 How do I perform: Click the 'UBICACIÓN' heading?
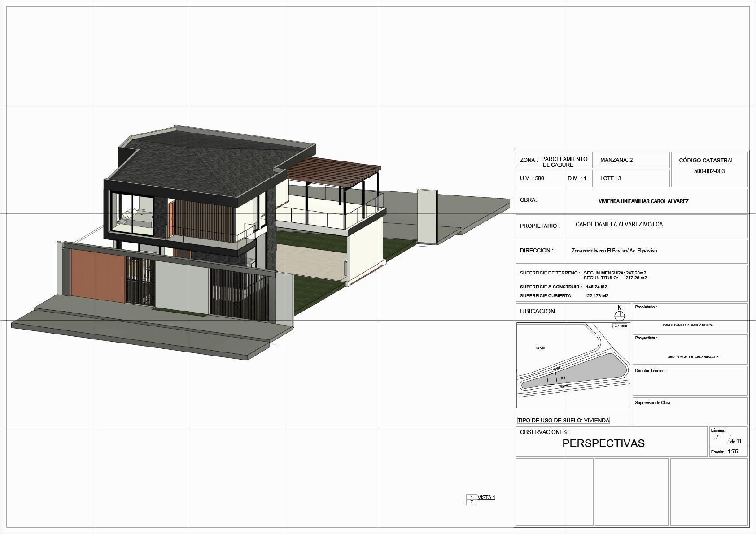[x=538, y=311]
